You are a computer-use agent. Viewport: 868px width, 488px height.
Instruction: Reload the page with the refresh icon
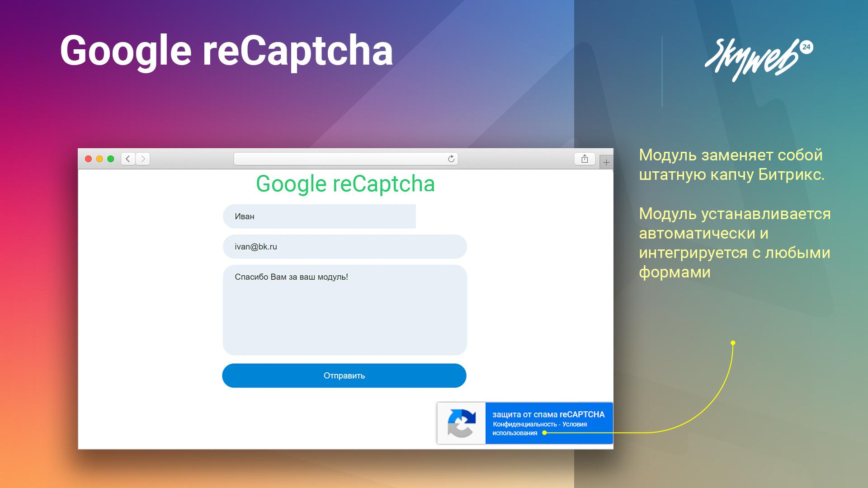pyautogui.click(x=451, y=159)
